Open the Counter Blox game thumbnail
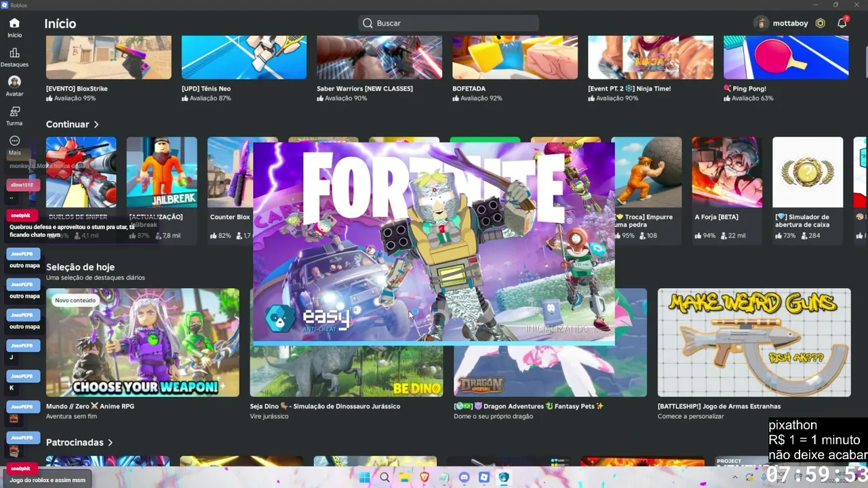The image size is (868, 488). pyautogui.click(x=230, y=172)
